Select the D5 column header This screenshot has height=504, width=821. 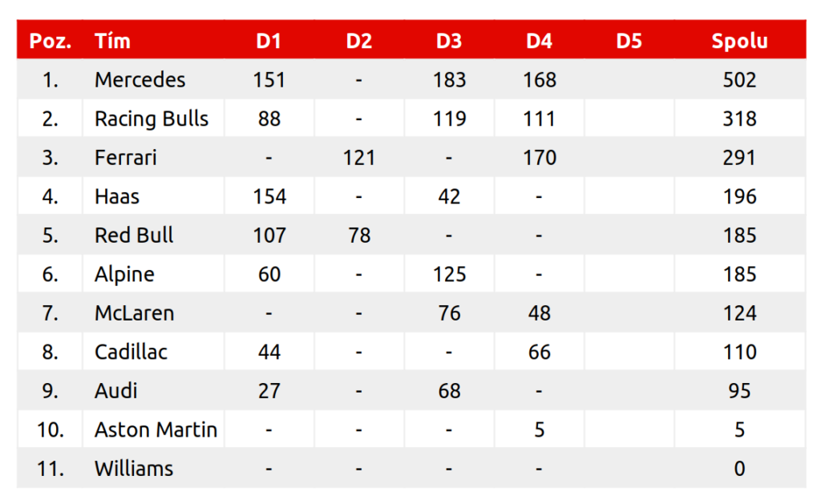(x=629, y=41)
